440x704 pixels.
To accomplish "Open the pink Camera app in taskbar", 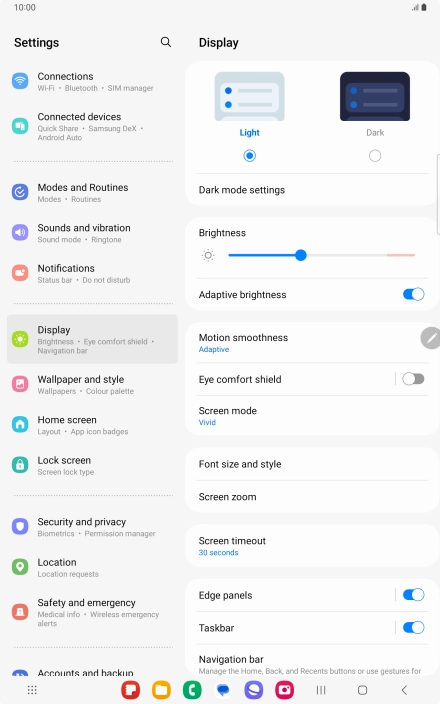I will pyautogui.click(x=285, y=690).
